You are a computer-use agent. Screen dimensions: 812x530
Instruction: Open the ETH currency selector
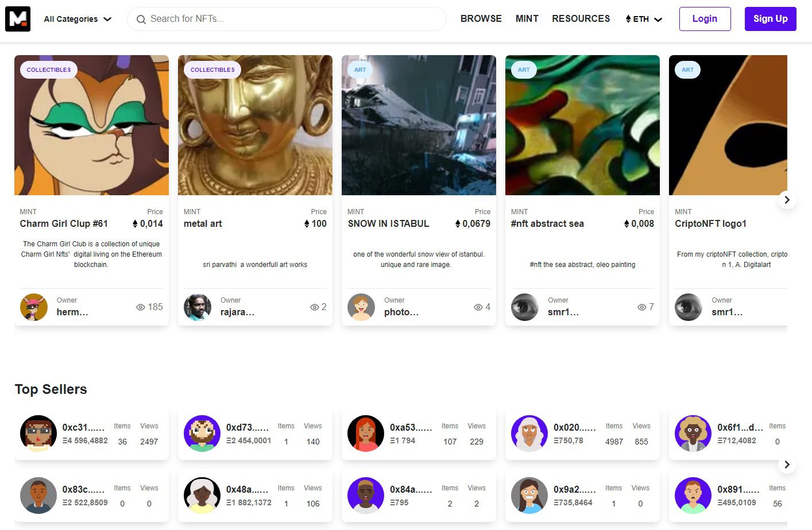click(x=644, y=19)
